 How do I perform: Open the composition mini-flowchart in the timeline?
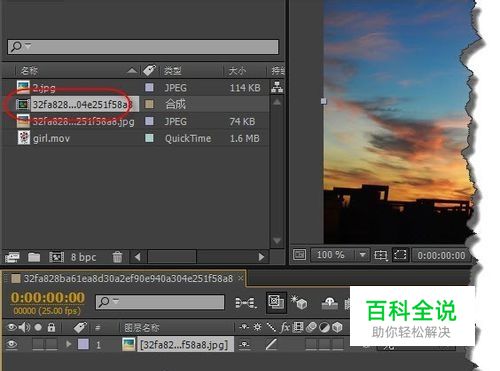(246, 303)
